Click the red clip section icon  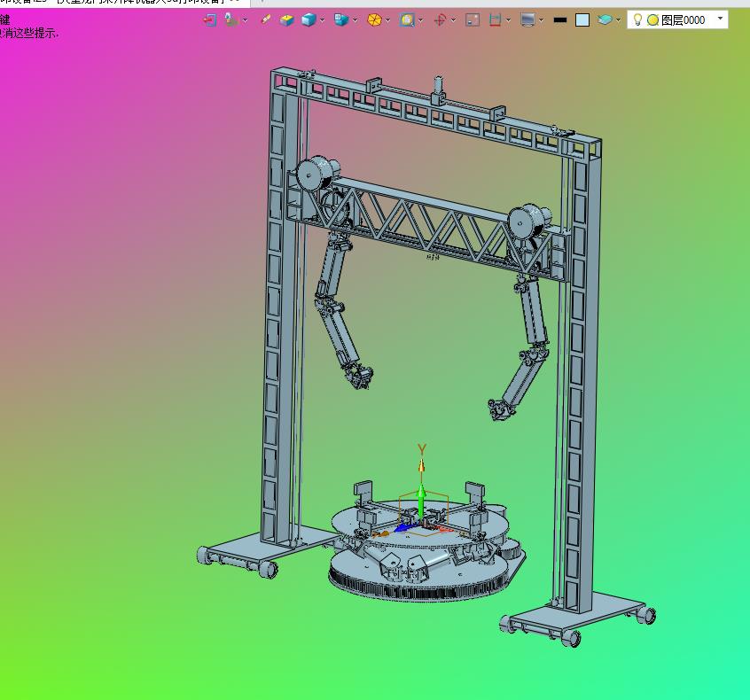coord(495,19)
